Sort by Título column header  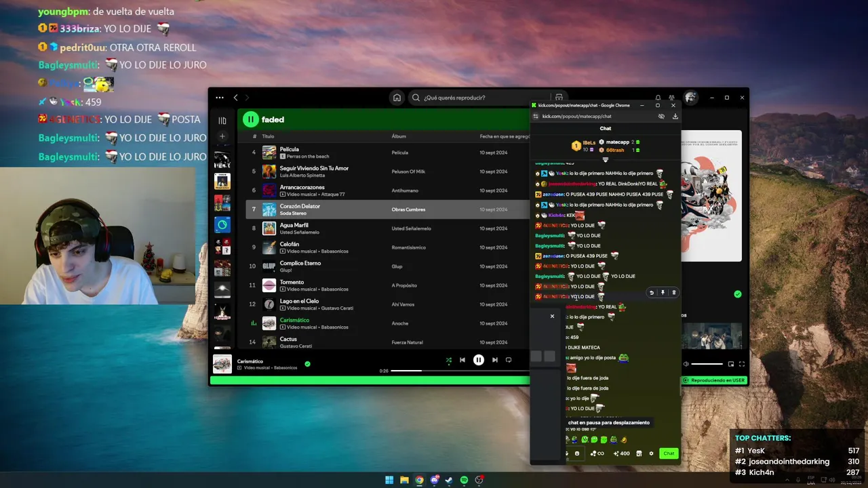pyautogui.click(x=268, y=136)
